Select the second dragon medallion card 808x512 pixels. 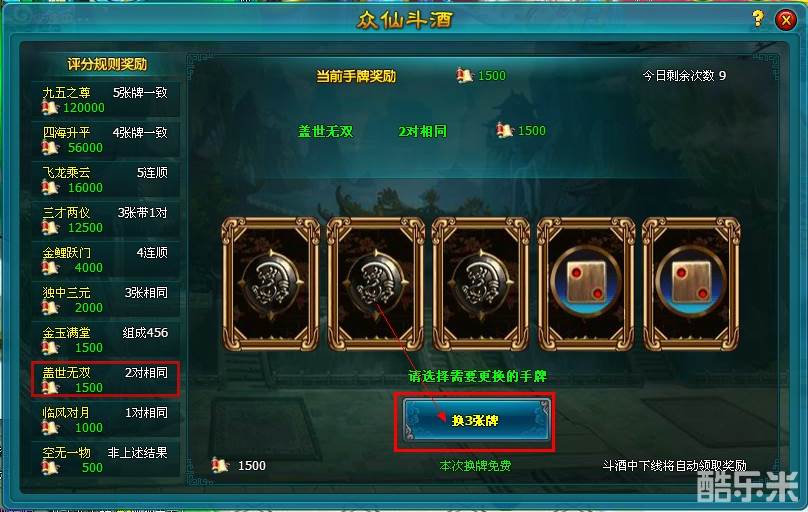coord(376,284)
